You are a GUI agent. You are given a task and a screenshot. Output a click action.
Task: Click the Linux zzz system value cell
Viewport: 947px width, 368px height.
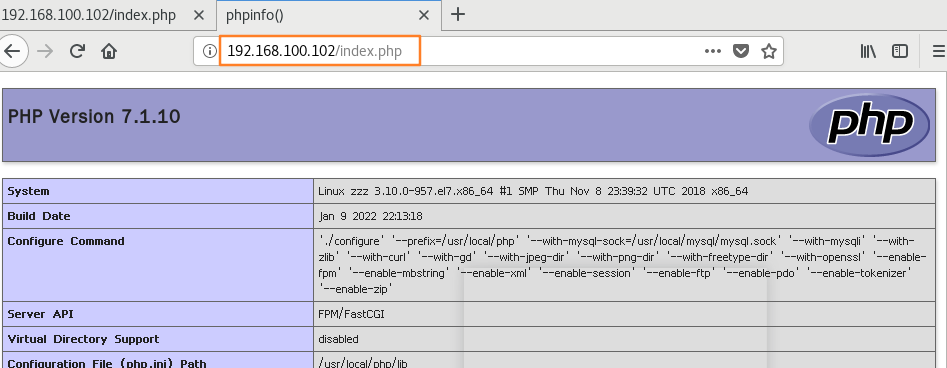[624, 191]
